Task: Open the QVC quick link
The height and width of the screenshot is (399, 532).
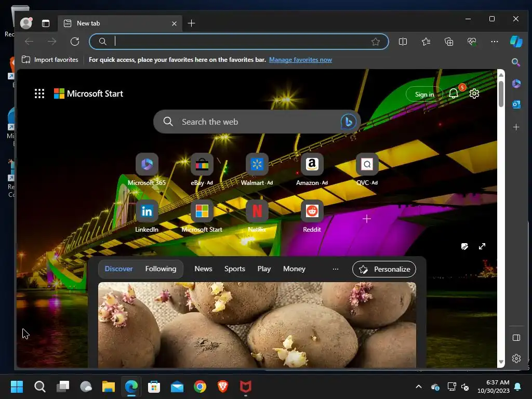Action: click(x=367, y=170)
